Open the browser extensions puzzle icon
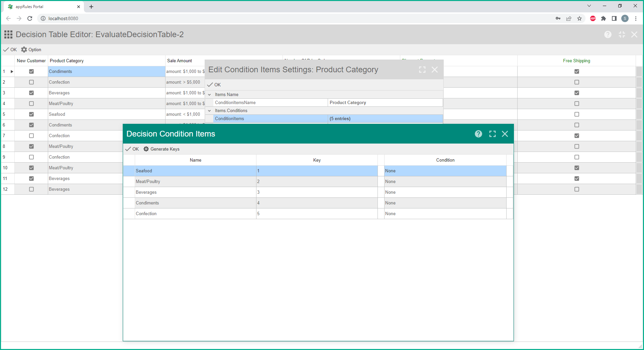 point(604,18)
